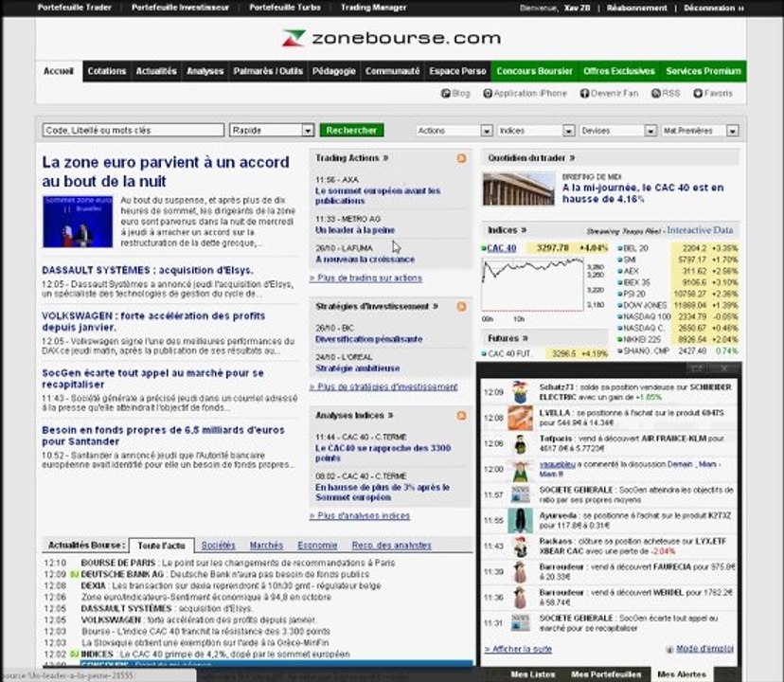Screen dimensions: 784x682
Task: Click Afficher la suite in alerts panel
Action: 519,650
